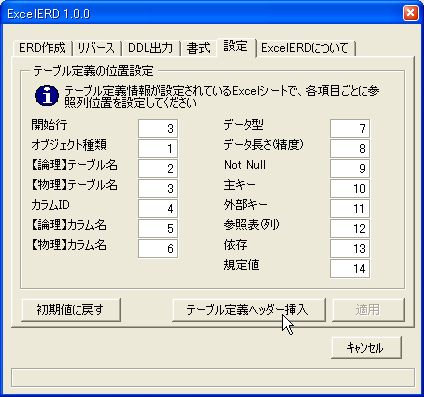Open the リバース tab
Screen dimensions: 424x397
(x=96, y=48)
